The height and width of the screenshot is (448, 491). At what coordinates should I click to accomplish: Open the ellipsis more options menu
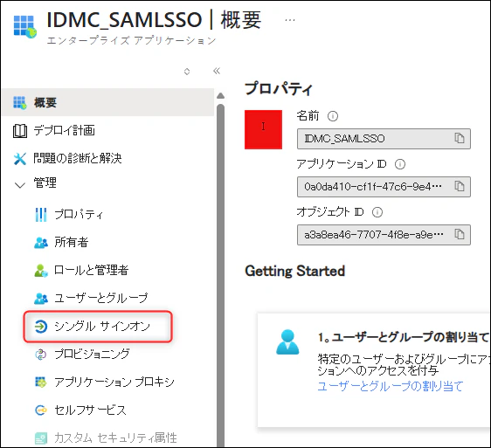click(x=290, y=20)
